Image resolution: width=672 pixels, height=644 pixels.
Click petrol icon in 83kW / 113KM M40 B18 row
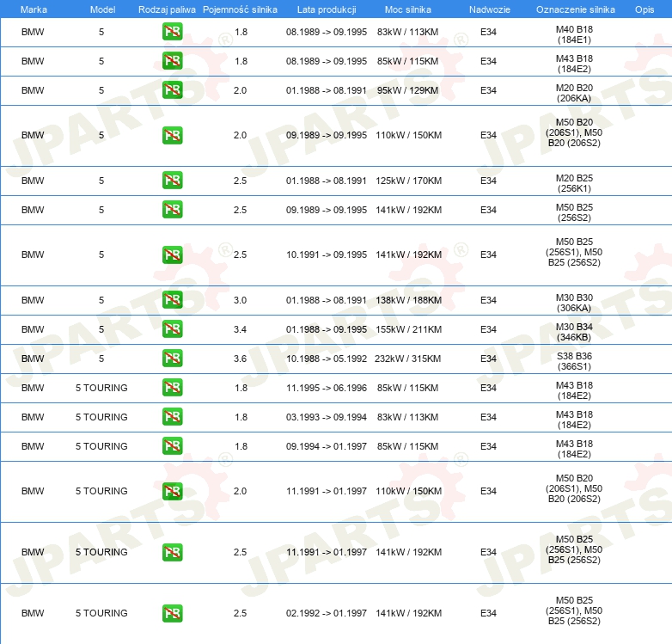(x=172, y=32)
